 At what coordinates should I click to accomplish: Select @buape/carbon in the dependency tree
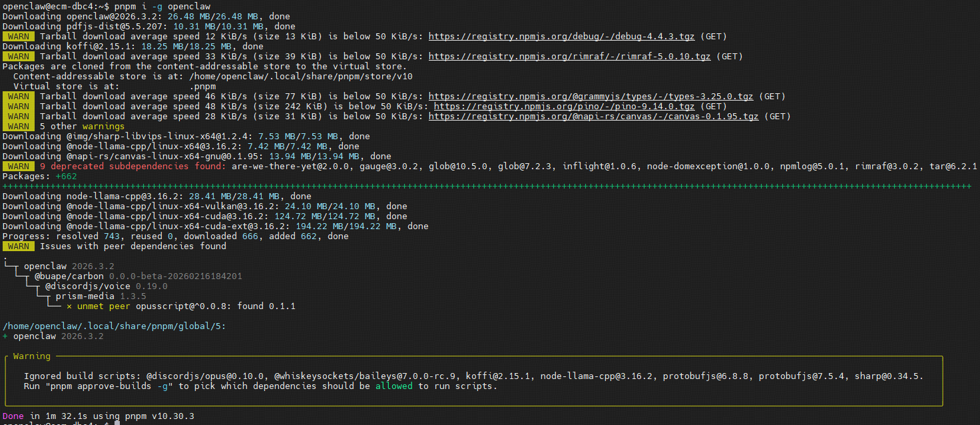point(69,276)
